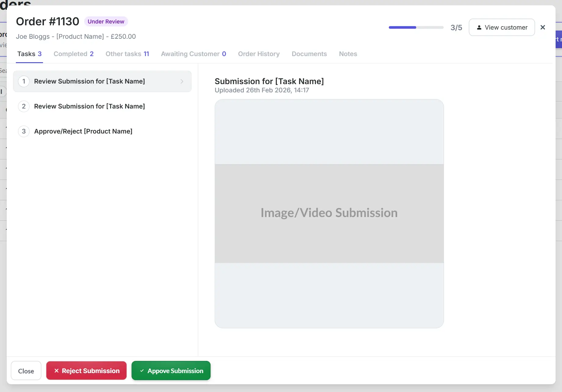This screenshot has width=562, height=392.
Task: Select step 2 numbered circle icon
Action: [24, 106]
